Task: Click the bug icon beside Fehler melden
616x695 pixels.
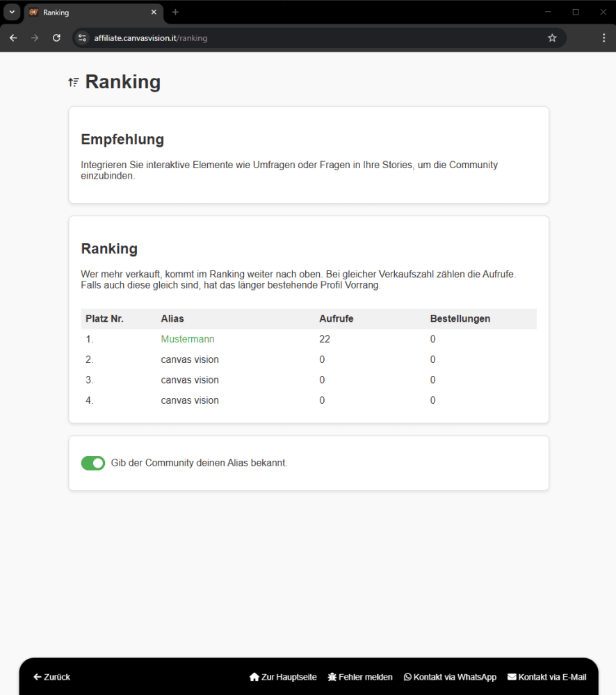Action: 332,677
